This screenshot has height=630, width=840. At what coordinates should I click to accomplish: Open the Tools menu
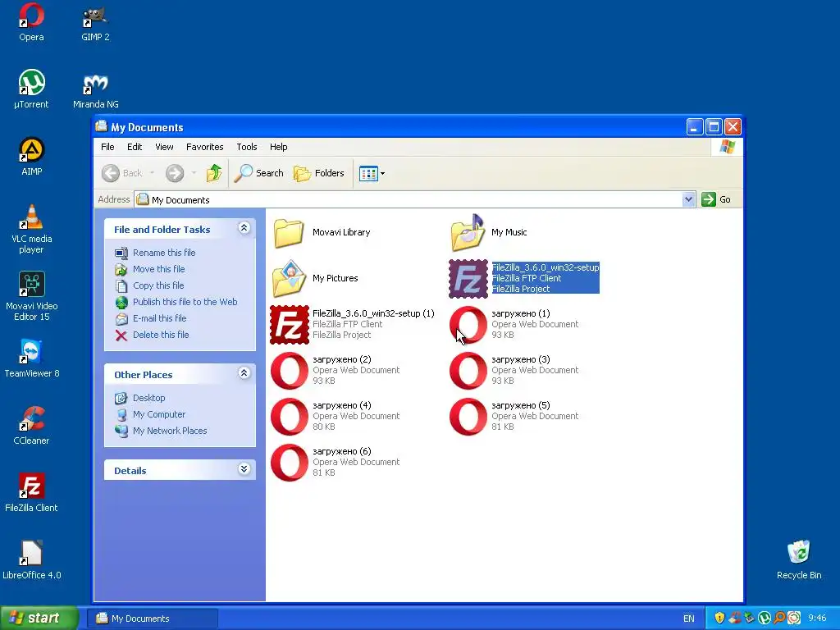pos(246,147)
